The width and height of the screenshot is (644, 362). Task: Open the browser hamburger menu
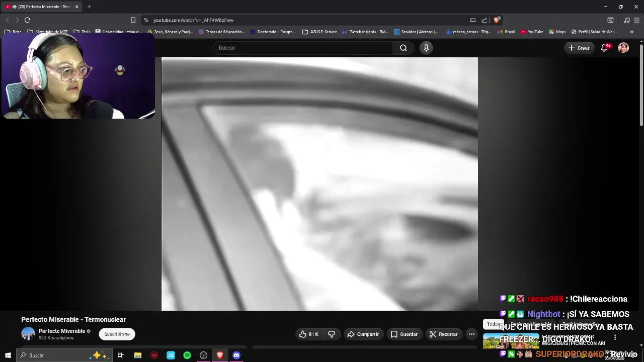637,20
